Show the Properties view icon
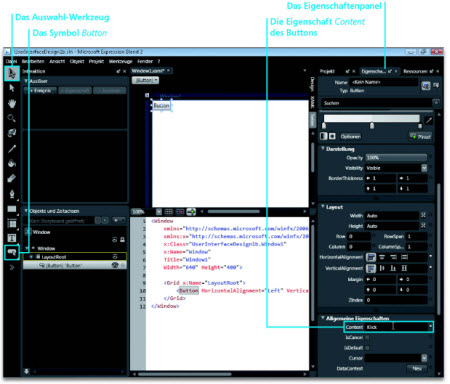This screenshot has height=384, width=450. tap(426, 86)
